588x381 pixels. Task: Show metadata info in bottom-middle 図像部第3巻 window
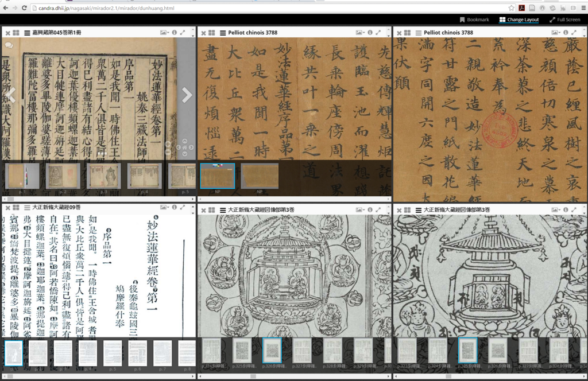(x=370, y=210)
